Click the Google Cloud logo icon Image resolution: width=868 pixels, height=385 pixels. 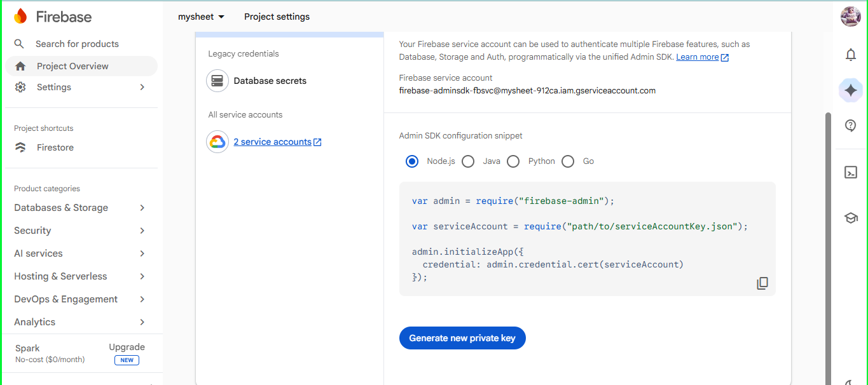(x=217, y=142)
